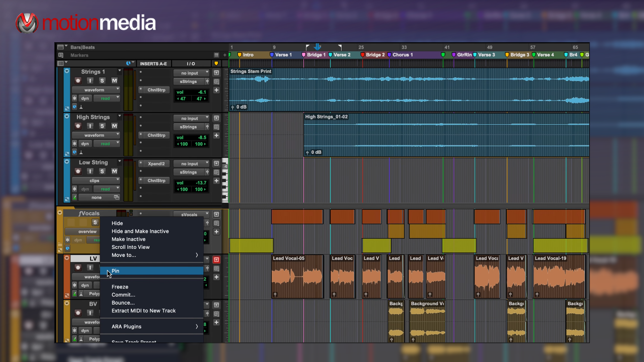
Task: Open the Xpand!2 instrument on Low String
Action: point(156,163)
